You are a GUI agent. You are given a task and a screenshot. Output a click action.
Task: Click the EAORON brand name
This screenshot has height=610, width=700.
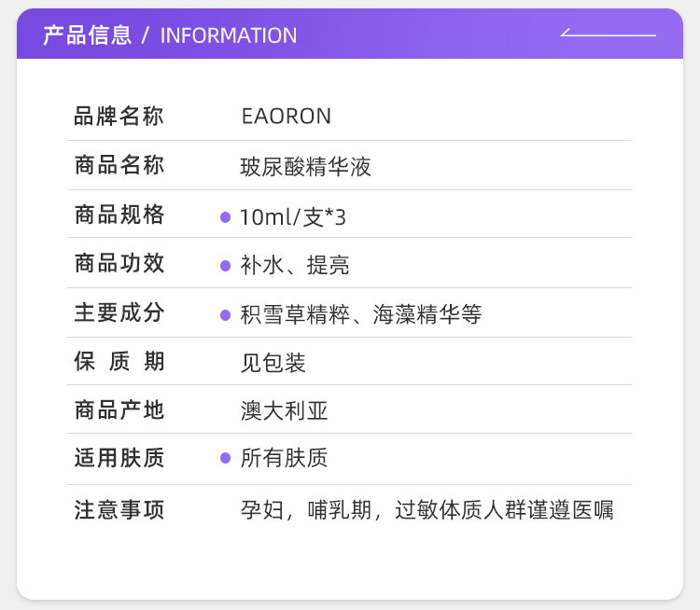[x=287, y=117]
